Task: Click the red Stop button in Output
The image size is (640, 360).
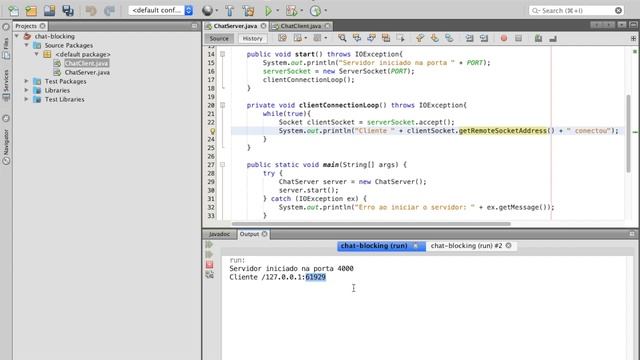Action: [x=209, y=265]
